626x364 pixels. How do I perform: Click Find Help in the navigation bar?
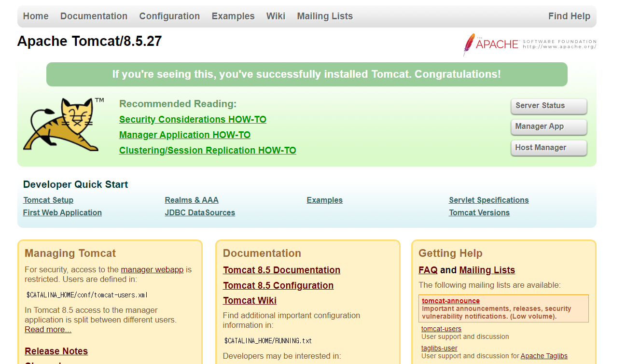569,16
